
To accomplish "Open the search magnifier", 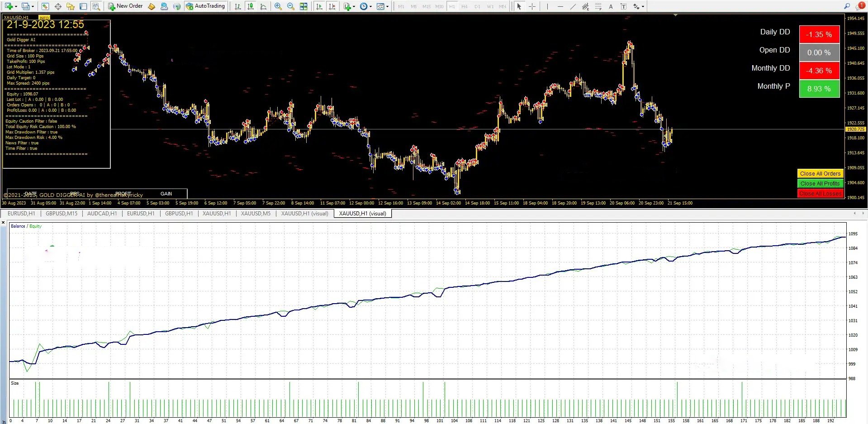I will [x=847, y=6].
